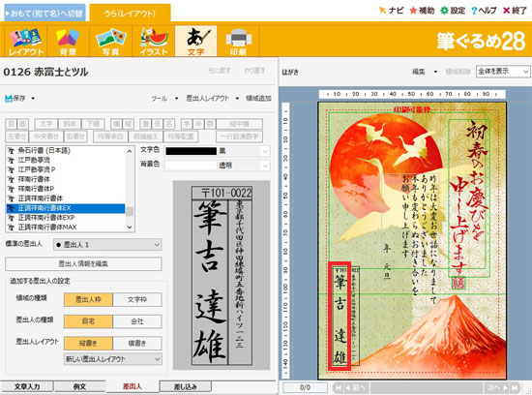Viewport: 532px width, 395px height.
Task: Switch to 文章入力 bottom tab
Action: pos(27,387)
